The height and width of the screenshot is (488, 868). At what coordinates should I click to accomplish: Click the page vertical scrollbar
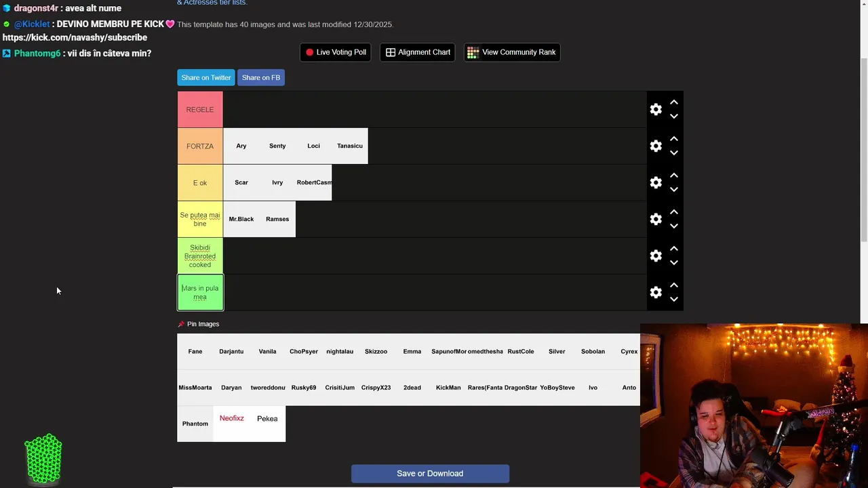click(863, 149)
